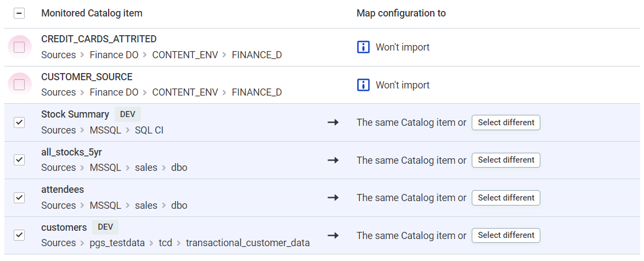Check the CUSTOMER_SOURCE checkbox
This screenshot has height=261, width=644.
pos(19,85)
